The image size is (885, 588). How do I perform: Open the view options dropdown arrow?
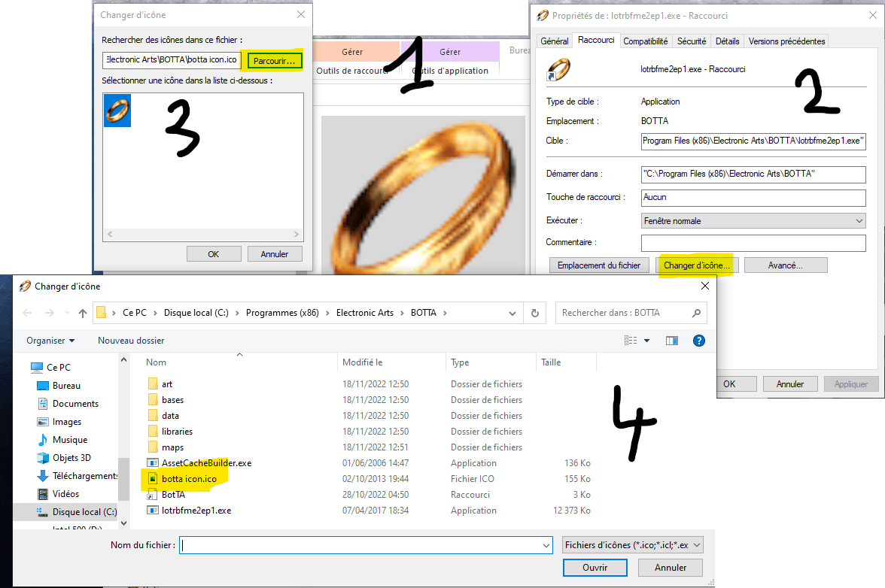(647, 341)
